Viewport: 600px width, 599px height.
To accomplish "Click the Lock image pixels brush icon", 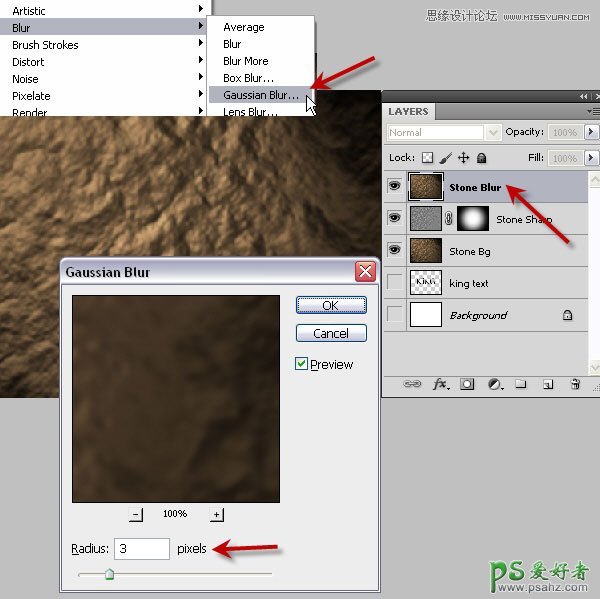I will [x=445, y=158].
